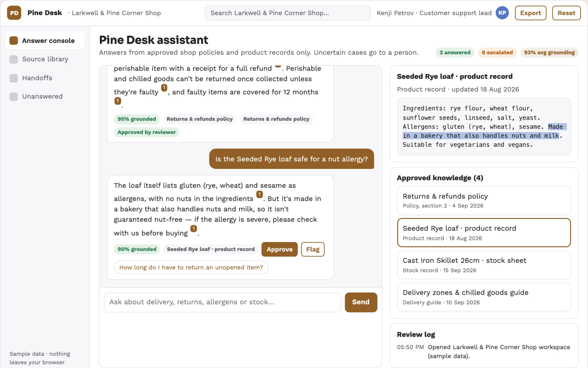The height and width of the screenshot is (368, 588).
Task: Click the Handoffs sidebar icon
Action: pyautogui.click(x=14, y=78)
